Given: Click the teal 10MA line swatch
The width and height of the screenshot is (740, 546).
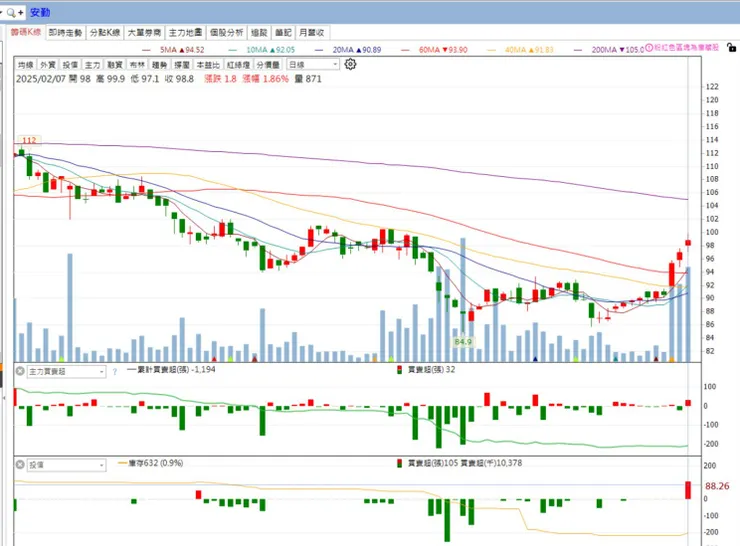Looking at the screenshot, I should (233, 50).
